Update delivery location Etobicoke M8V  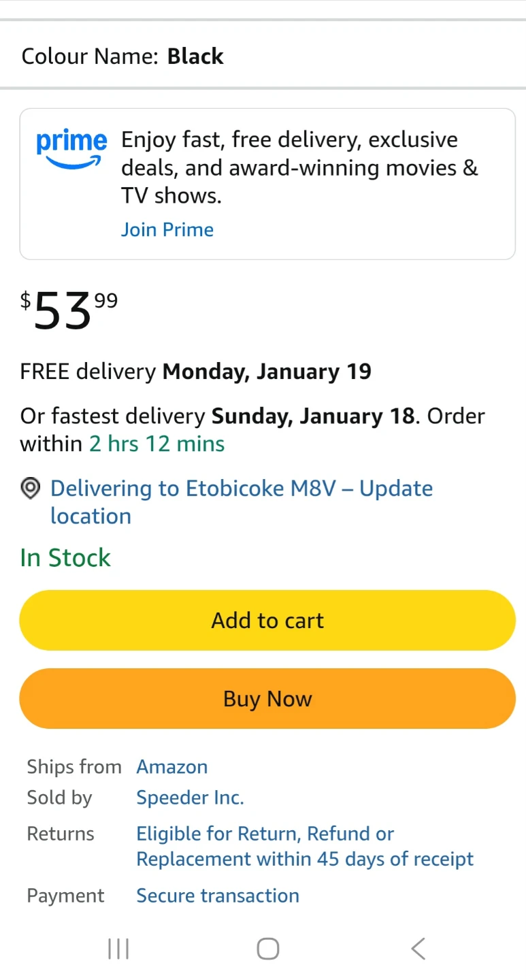coord(242,502)
